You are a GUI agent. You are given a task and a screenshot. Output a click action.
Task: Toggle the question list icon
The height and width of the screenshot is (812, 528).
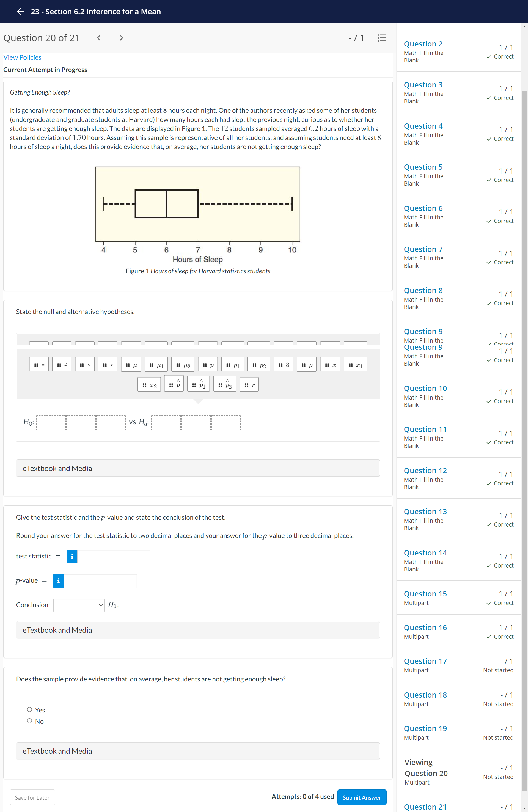coord(382,38)
